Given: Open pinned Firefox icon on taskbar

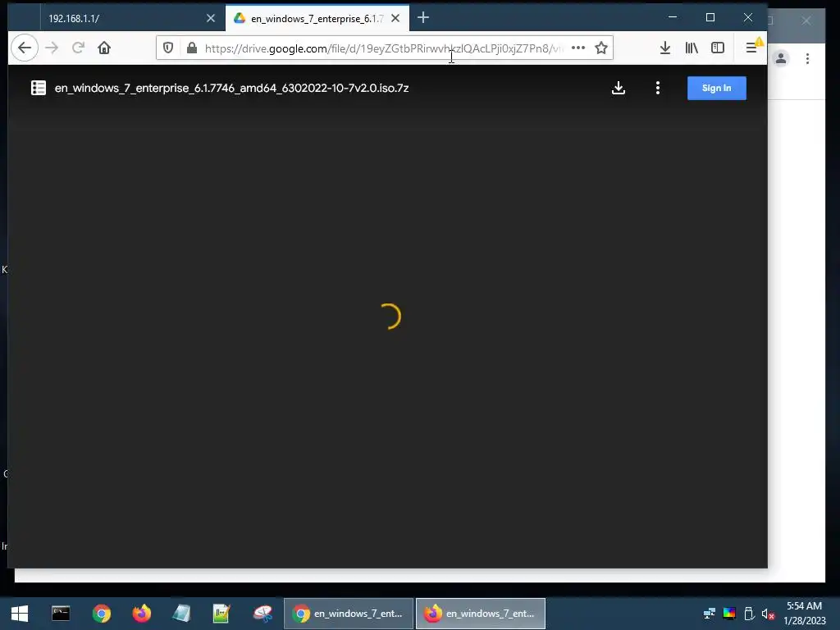Looking at the screenshot, I should 141,614.
